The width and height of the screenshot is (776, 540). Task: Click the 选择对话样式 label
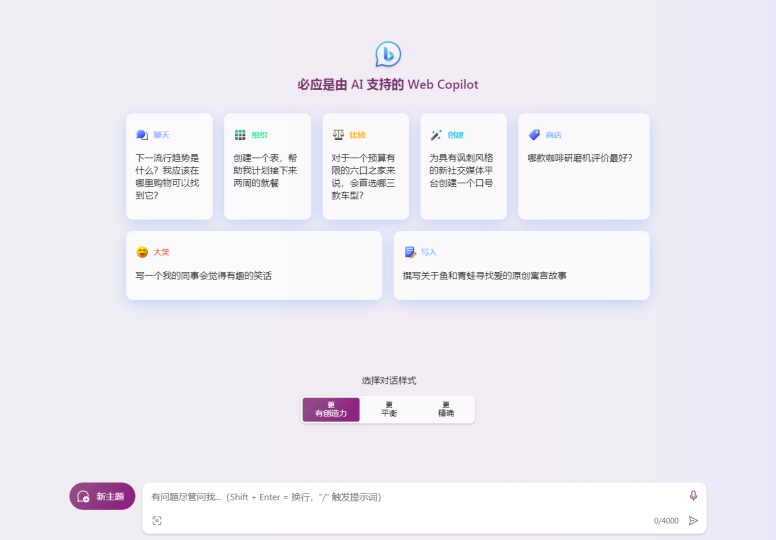click(x=388, y=381)
